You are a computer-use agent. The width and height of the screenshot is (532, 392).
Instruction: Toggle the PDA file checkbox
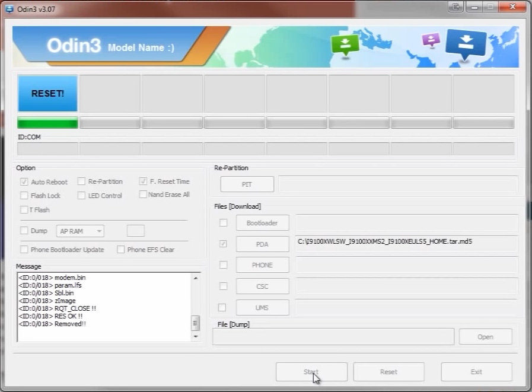pyautogui.click(x=223, y=244)
